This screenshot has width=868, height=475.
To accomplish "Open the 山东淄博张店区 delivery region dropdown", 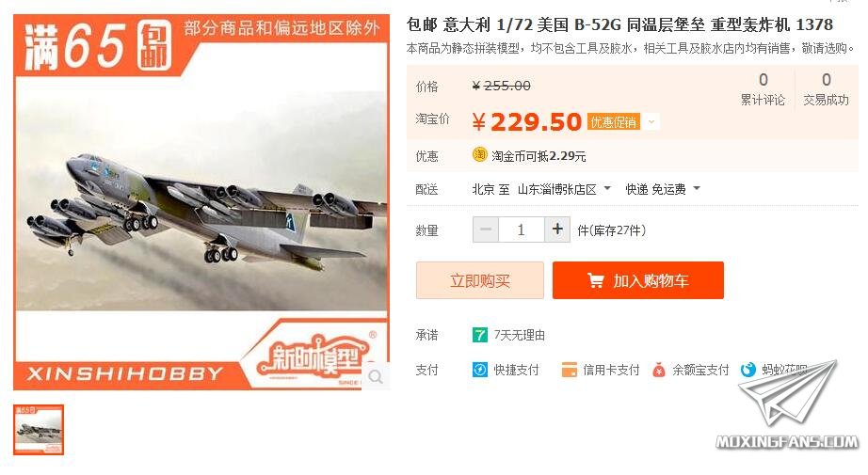I will coord(564,189).
